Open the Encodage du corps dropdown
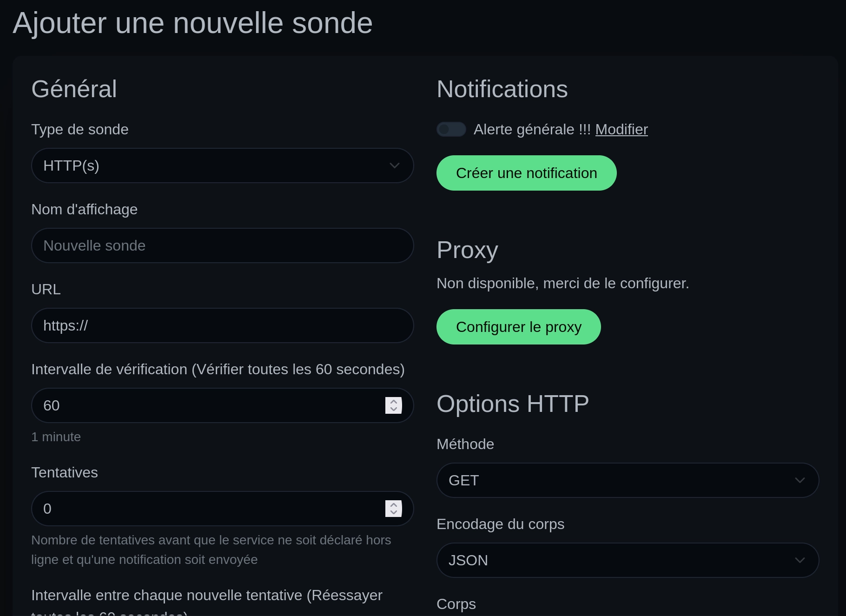The image size is (846, 616). tap(627, 560)
